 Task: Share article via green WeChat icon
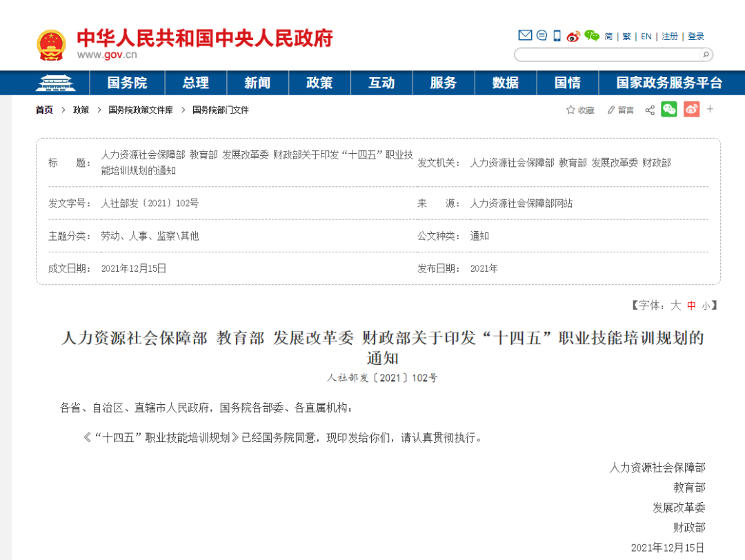[668, 109]
